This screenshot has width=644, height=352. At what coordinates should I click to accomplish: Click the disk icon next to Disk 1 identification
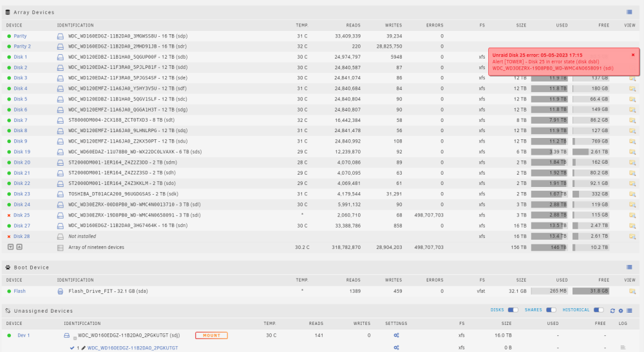tap(60, 57)
